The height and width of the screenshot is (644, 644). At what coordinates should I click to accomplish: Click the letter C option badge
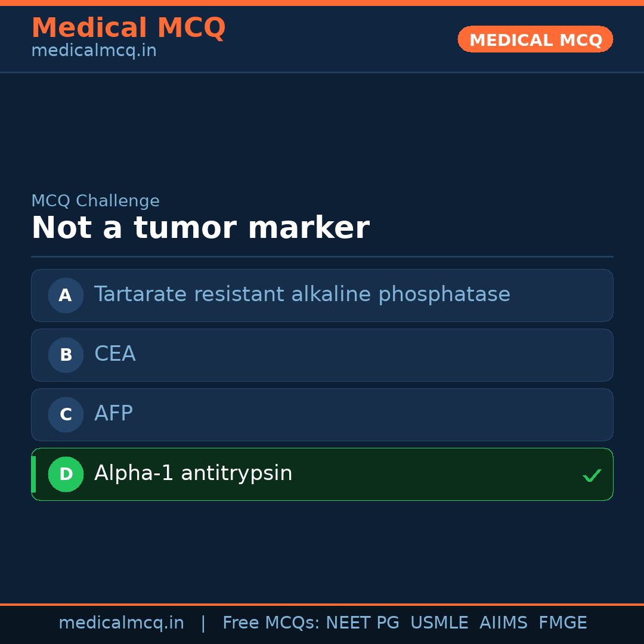click(x=66, y=414)
